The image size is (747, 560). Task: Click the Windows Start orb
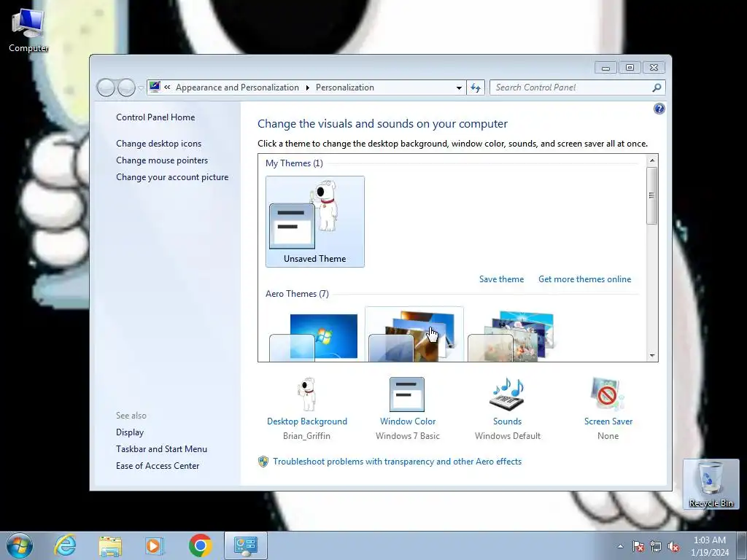(x=19, y=545)
